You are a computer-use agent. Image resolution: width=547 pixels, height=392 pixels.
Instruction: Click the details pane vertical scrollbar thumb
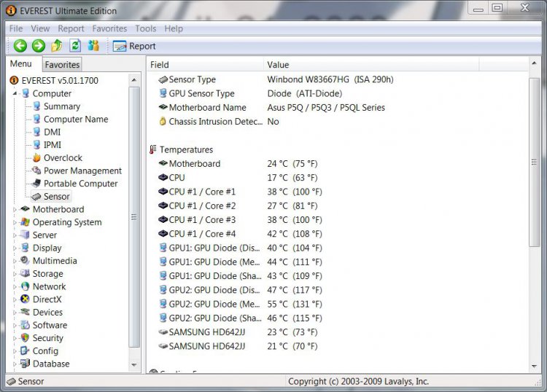pos(534,162)
